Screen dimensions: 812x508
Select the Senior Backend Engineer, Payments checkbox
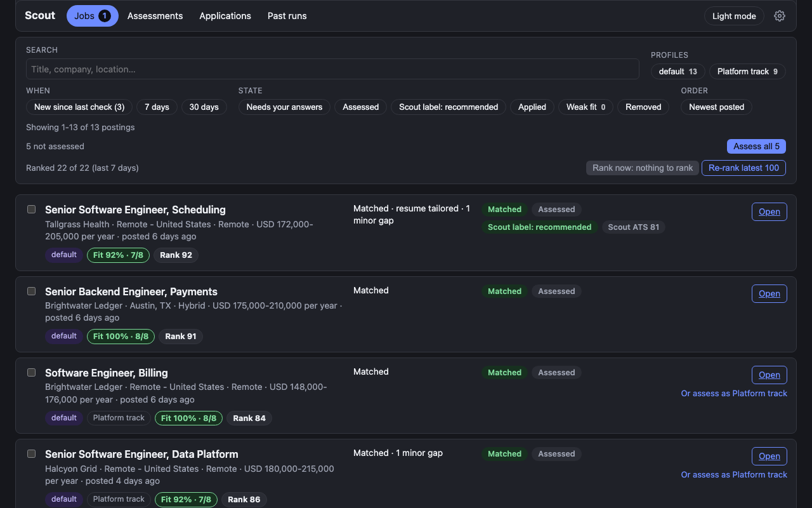pos(31,291)
